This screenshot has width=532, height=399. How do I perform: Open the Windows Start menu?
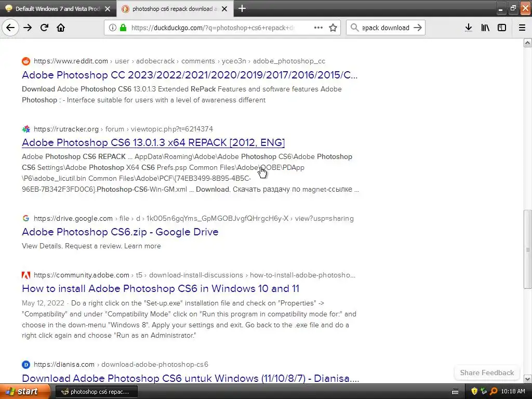(25, 392)
